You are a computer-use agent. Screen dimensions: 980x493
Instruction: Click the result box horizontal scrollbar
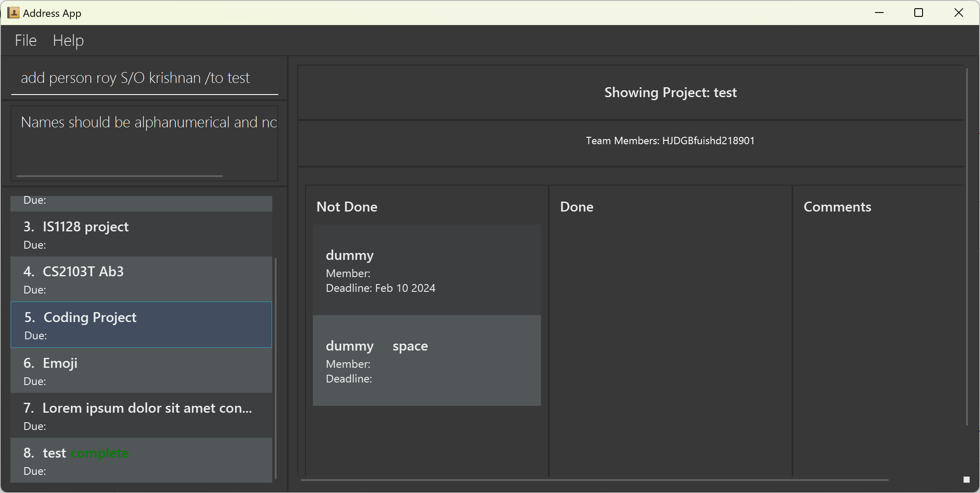(x=120, y=176)
